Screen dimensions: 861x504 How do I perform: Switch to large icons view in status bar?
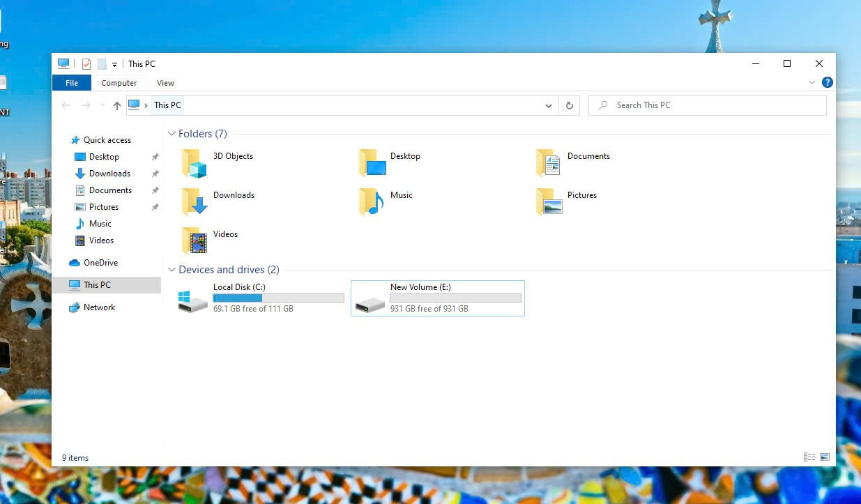click(x=825, y=457)
